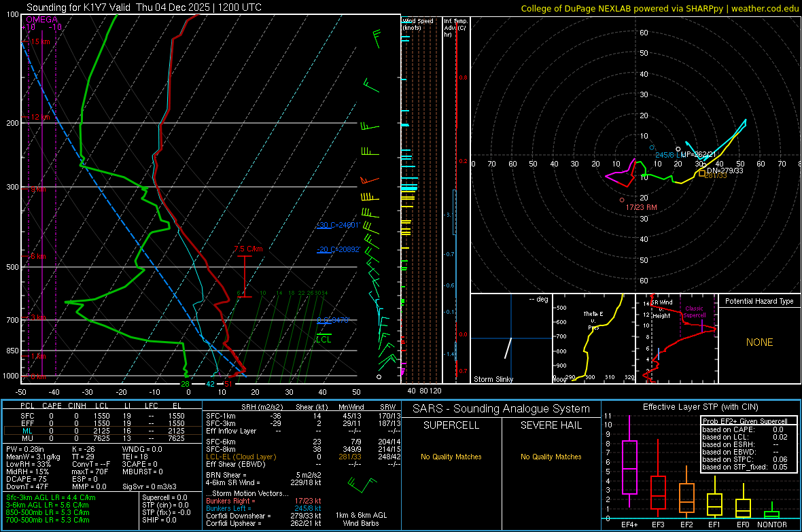Click the 15 km height marker
Image resolution: width=802 pixels, height=532 pixels.
tap(40, 41)
